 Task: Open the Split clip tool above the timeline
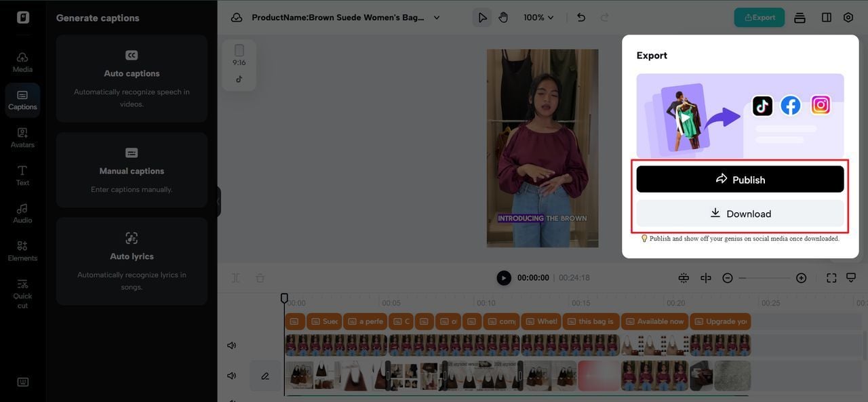pyautogui.click(x=235, y=277)
